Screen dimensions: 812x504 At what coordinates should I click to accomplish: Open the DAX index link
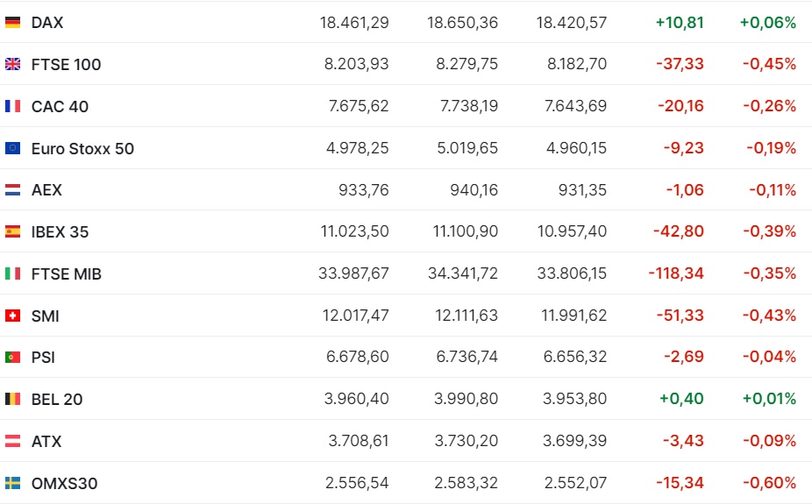[x=47, y=22]
